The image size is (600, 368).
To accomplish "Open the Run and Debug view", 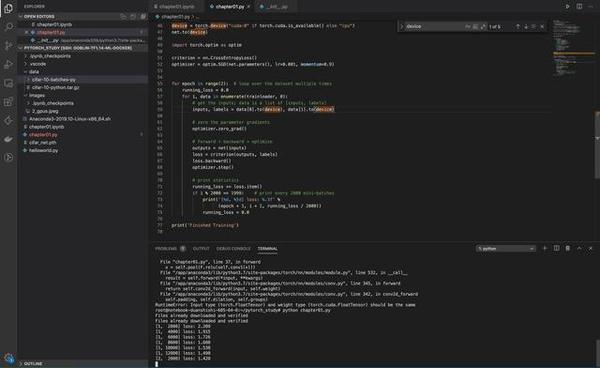I will [8, 64].
